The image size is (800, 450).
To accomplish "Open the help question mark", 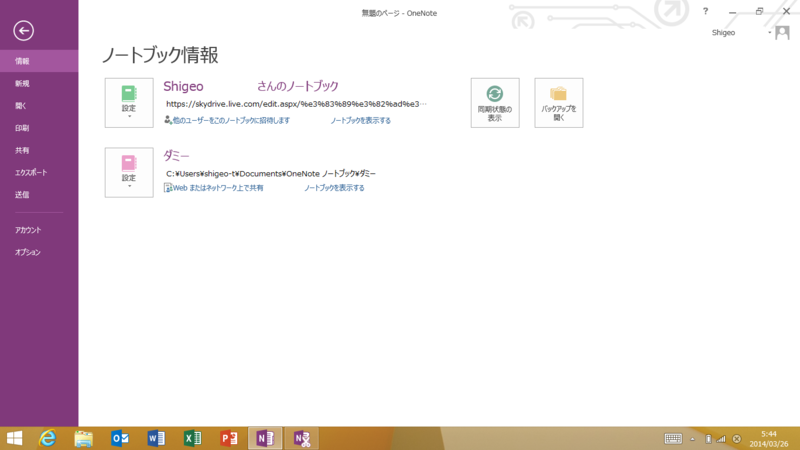I will pos(705,11).
